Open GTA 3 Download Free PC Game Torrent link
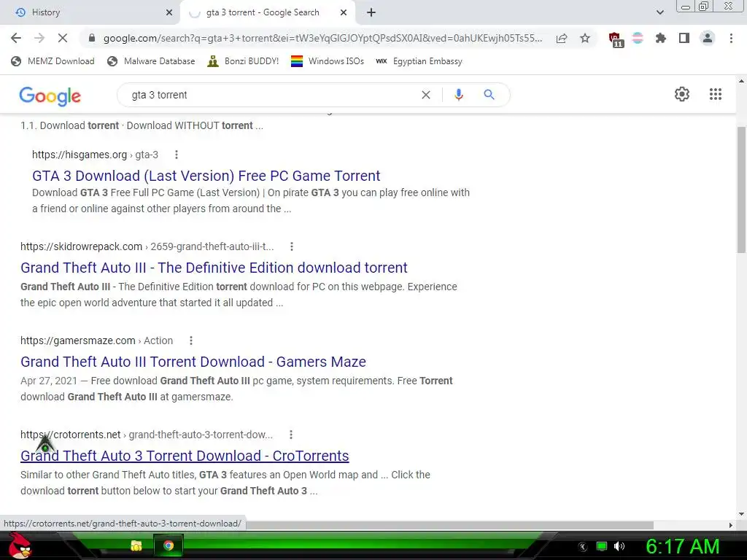This screenshot has width=747, height=560. point(206,176)
